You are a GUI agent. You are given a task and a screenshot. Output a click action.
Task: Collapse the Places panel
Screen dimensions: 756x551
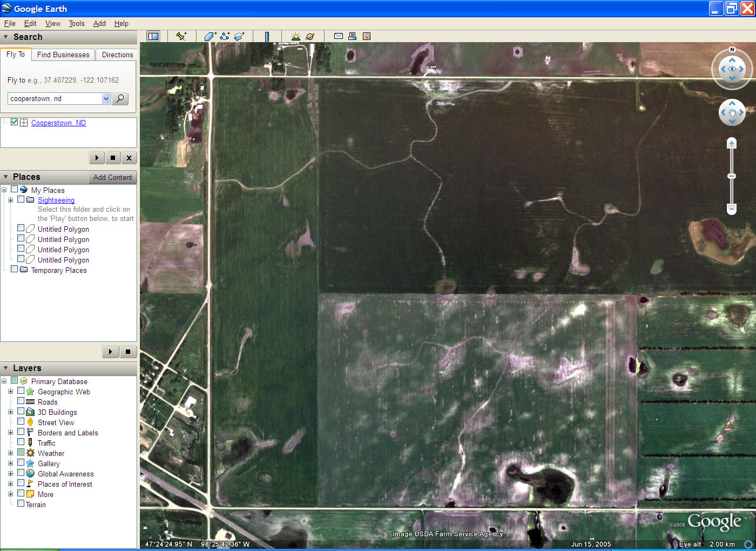pyautogui.click(x=6, y=177)
